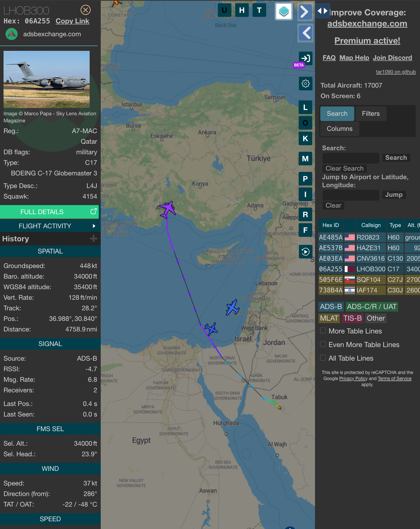420x529 pixels.
Task: Open external link icon on Full Details
Action: click(x=93, y=211)
